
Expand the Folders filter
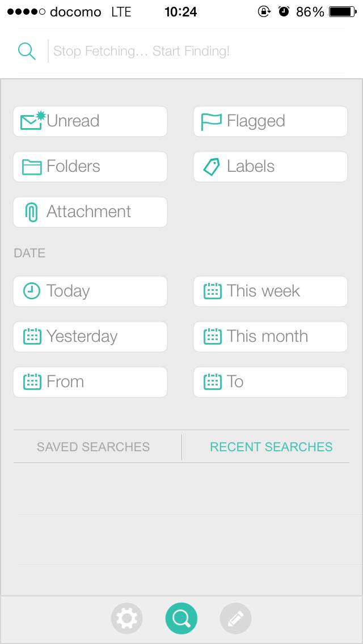pos(91,167)
